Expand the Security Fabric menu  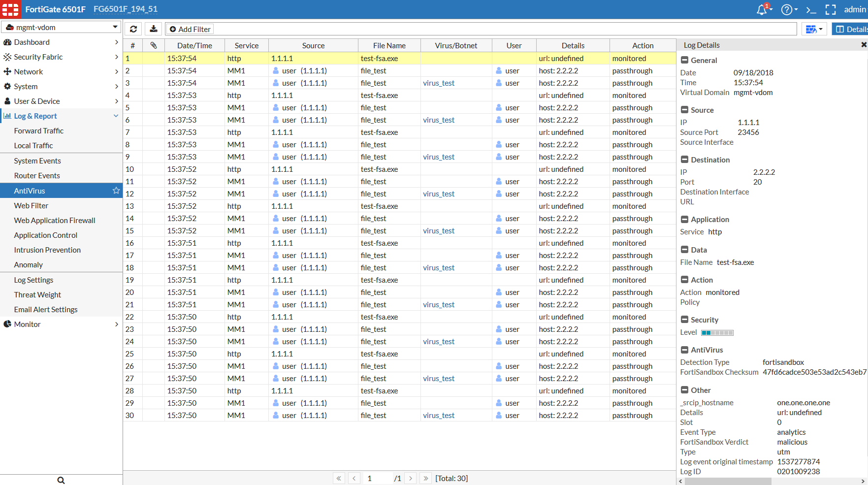tap(61, 57)
